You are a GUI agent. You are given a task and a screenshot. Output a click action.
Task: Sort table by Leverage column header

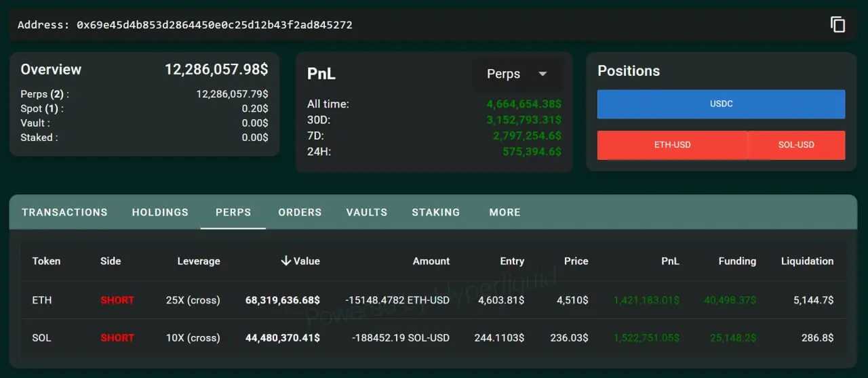pyautogui.click(x=199, y=261)
